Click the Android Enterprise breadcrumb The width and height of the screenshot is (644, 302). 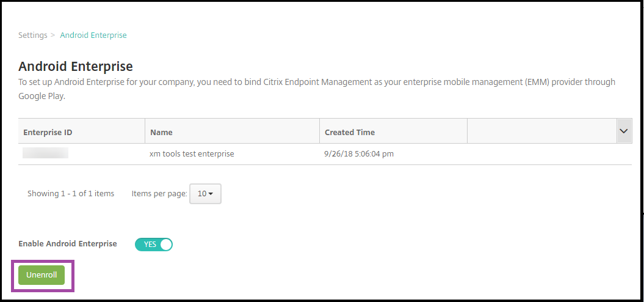tap(93, 35)
